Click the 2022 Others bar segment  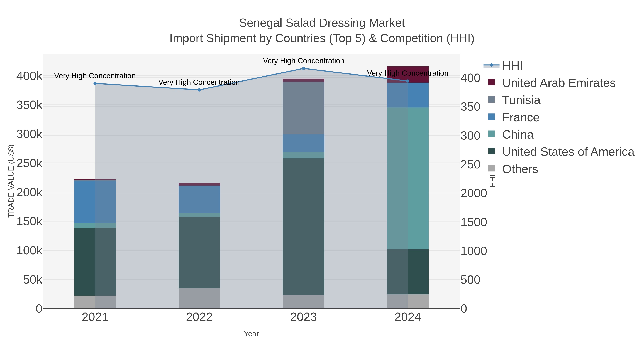(199, 298)
